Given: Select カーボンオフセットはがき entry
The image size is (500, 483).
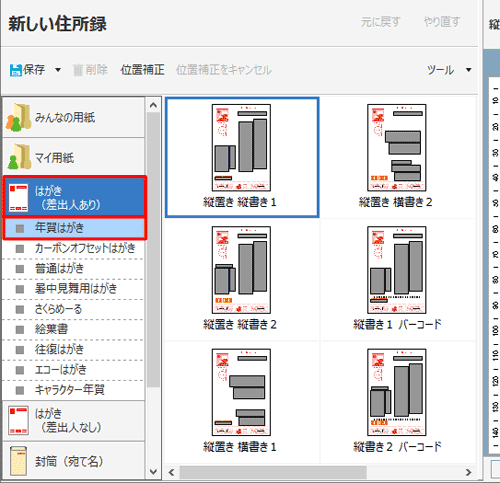Looking at the screenshot, I should [x=73, y=248].
